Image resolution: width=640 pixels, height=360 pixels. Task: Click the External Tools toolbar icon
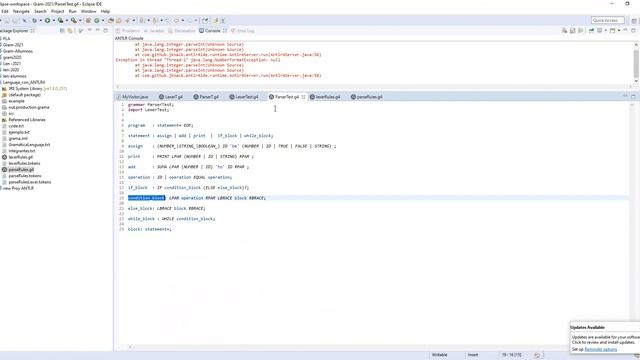click(x=73, y=20)
